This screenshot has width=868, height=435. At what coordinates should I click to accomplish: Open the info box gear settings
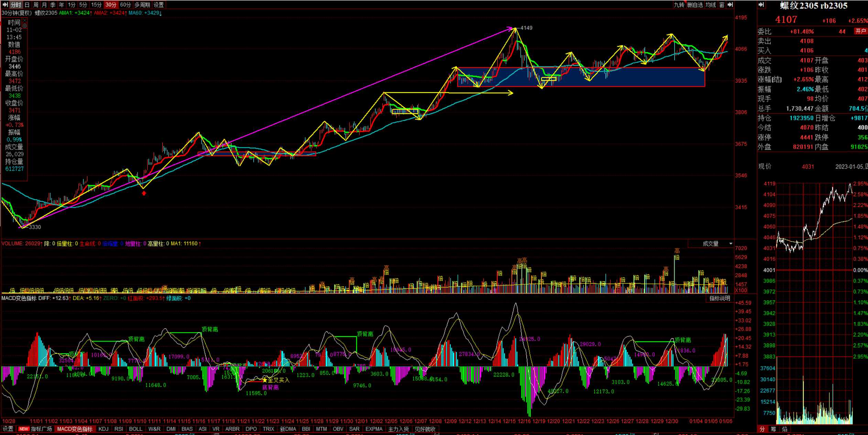pyautogui.click(x=25, y=26)
